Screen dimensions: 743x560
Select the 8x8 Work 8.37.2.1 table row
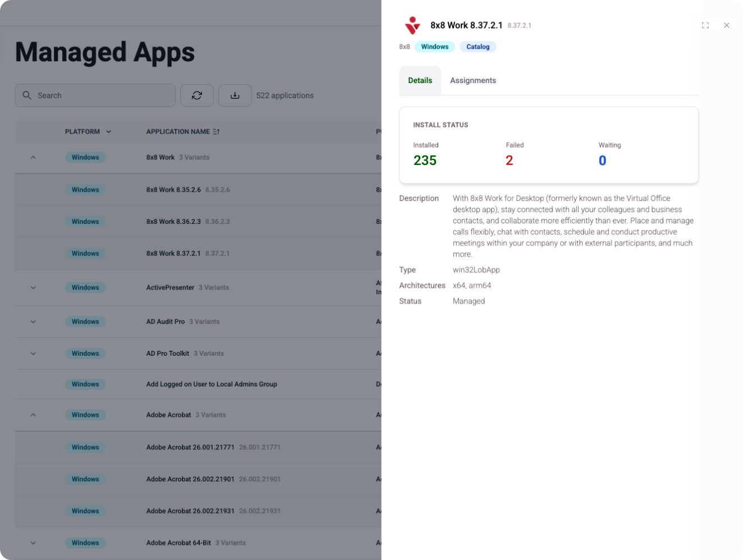(198, 254)
